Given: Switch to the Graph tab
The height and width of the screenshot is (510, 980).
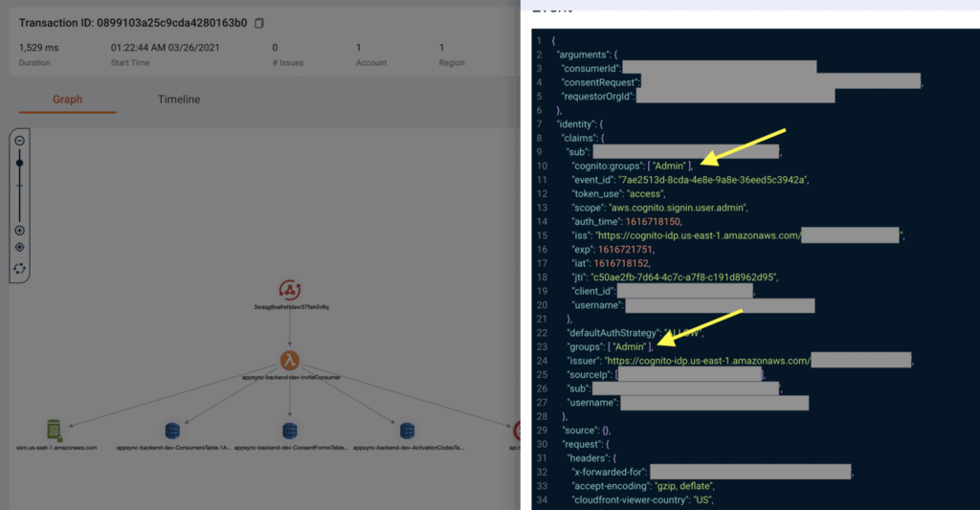Looking at the screenshot, I should [x=67, y=100].
